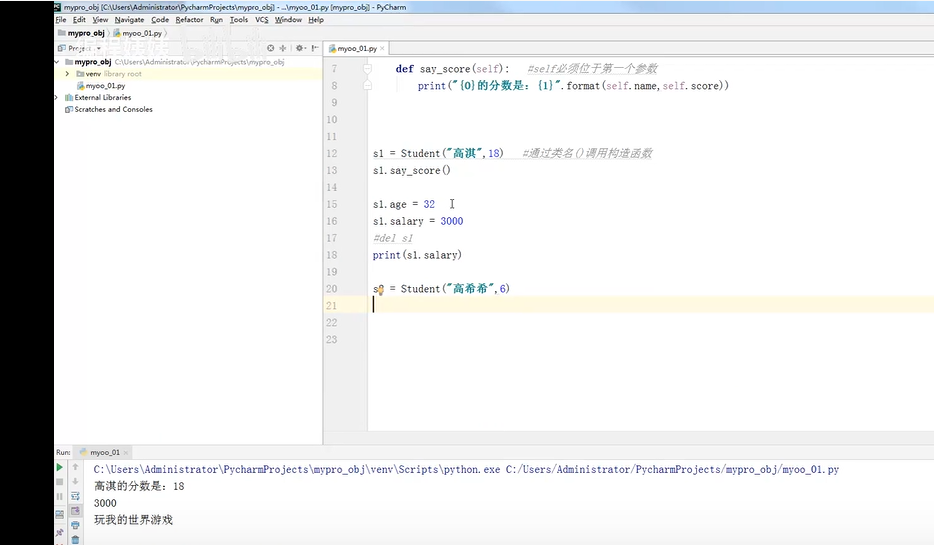Open the Navigate menu
Image resolution: width=934 pixels, height=545 pixels.
pyautogui.click(x=129, y=20)
